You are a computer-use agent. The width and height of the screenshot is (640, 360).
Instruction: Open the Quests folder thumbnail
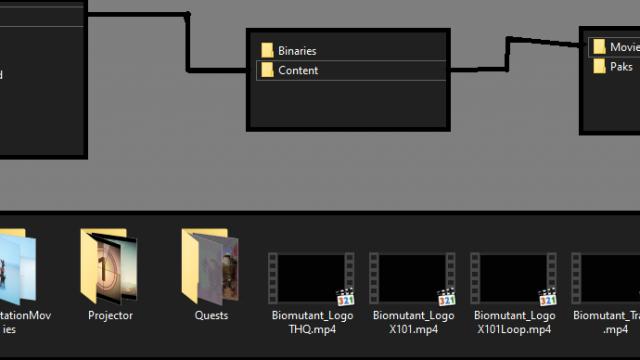210,267
